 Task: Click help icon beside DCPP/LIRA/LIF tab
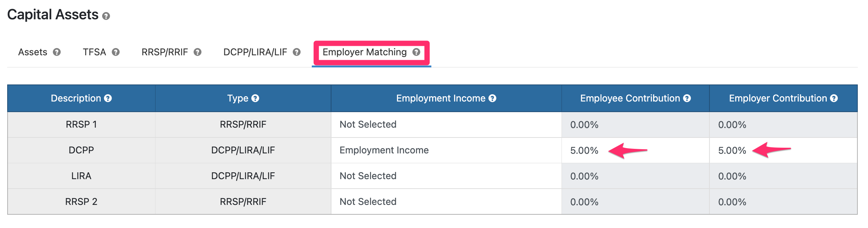(297, 52)
